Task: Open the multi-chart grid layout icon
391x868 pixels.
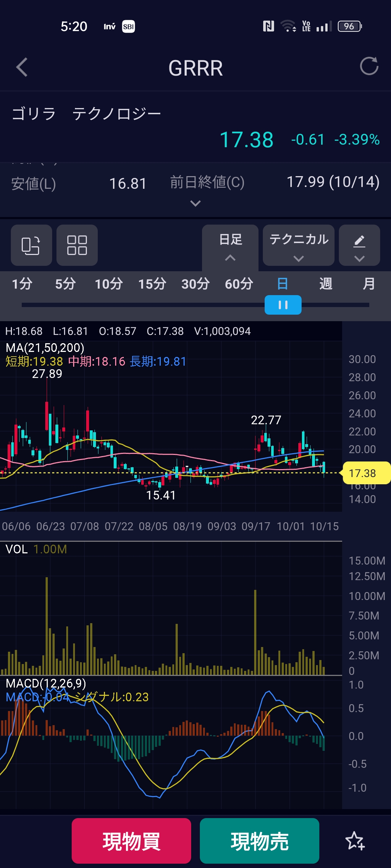Action: click(77, 245)
